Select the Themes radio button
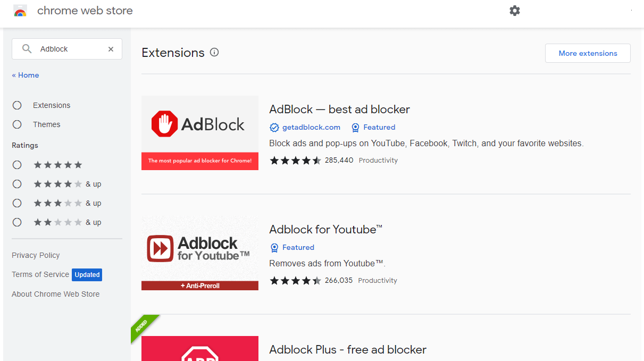644x361 pixels. click(17, 124)
